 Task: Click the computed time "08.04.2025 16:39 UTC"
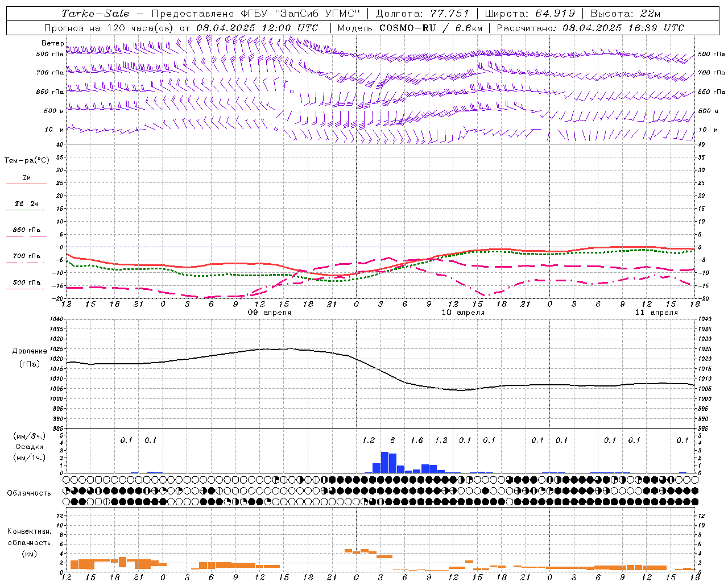[x=623, y=28]
